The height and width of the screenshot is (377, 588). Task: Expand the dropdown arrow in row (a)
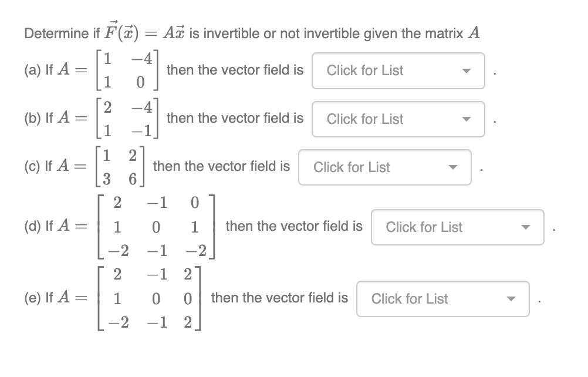466,70
